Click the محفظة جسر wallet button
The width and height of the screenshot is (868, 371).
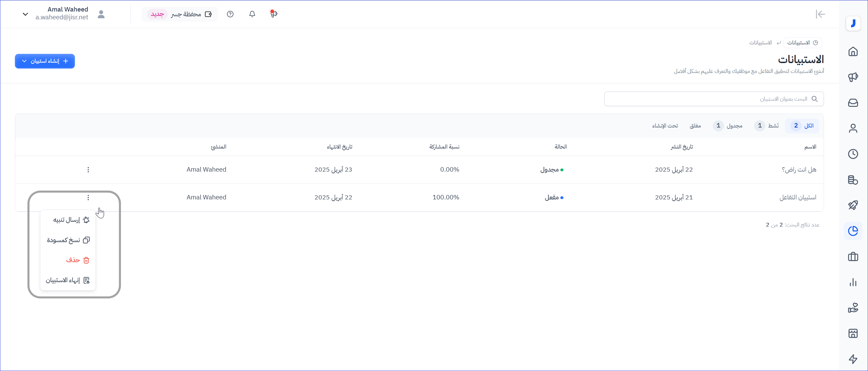click(180, 14)
